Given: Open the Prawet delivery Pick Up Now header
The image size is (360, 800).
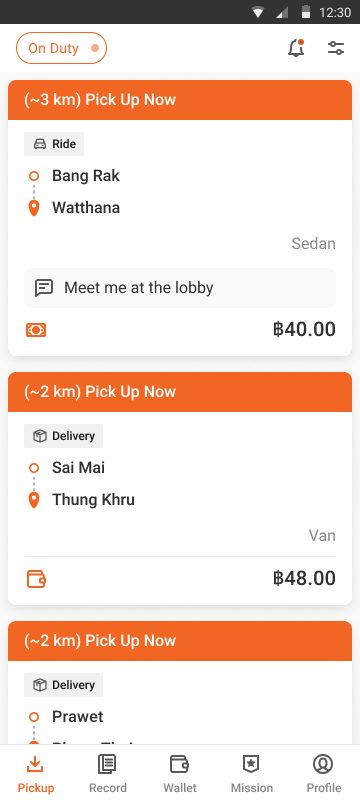Looking at the screenshot, I should (180, 640).
